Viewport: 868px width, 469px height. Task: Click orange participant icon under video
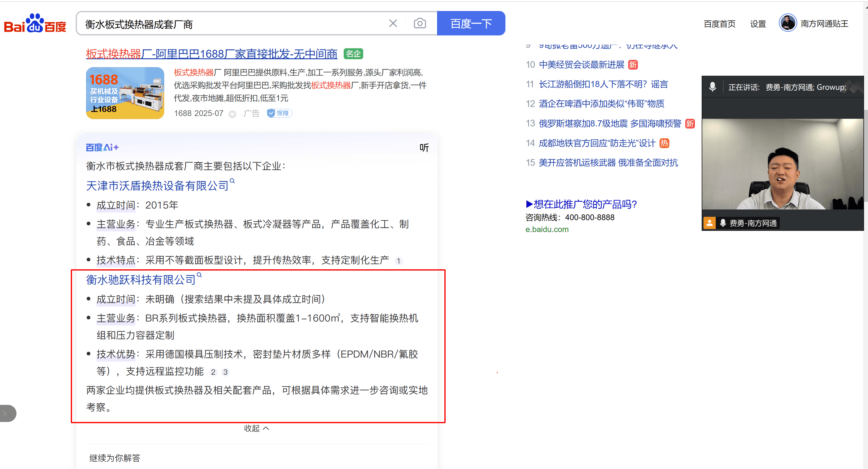(x=709, y=223)
